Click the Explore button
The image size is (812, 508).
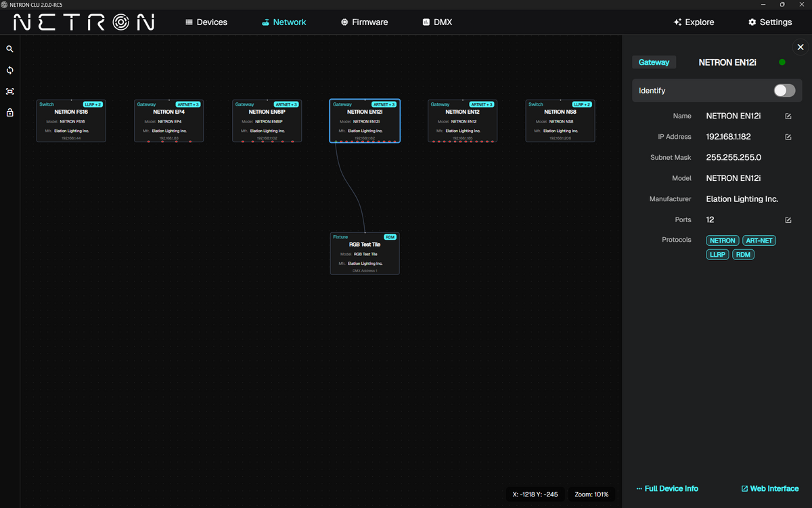click(694, 22)
